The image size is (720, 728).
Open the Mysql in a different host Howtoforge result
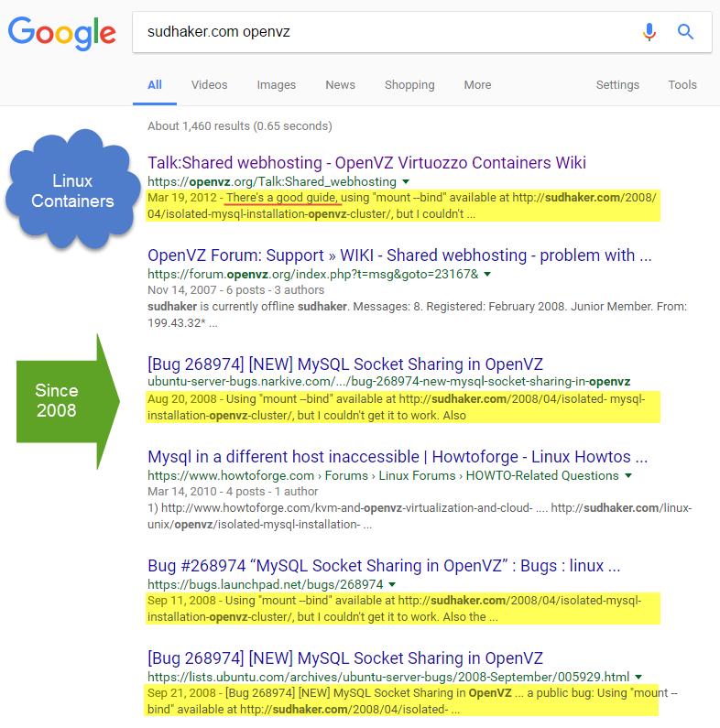coord(398,457)
